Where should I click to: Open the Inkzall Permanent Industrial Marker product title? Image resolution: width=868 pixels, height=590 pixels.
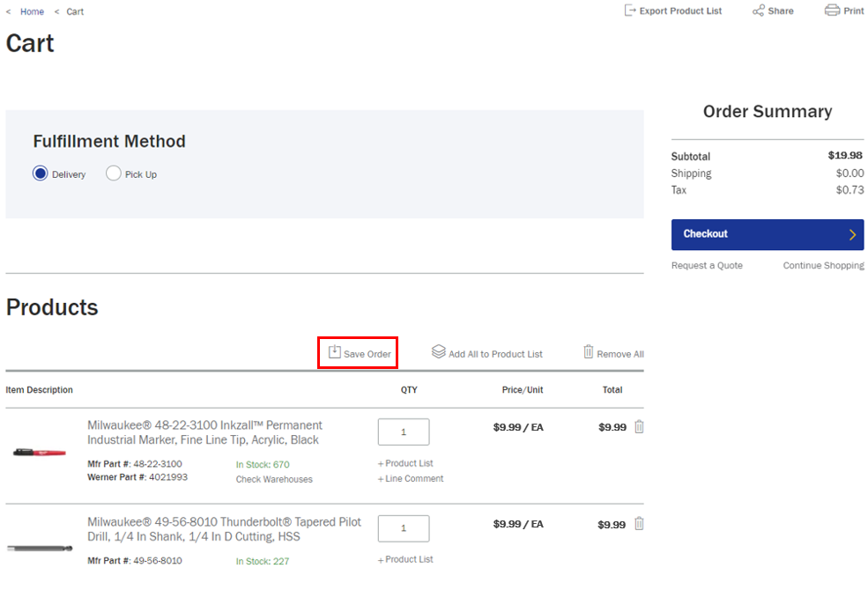point(204,432)
